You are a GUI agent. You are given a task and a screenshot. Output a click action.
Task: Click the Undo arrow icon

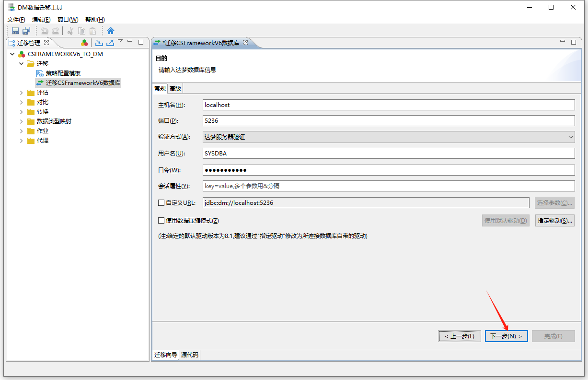click(x=45, y=31)
